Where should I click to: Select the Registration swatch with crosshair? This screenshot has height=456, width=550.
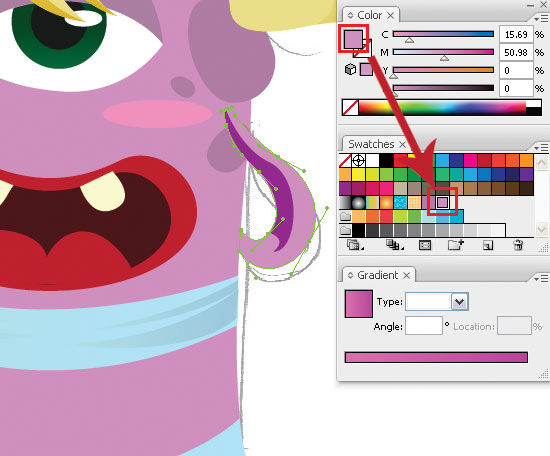tap(358, 161)
